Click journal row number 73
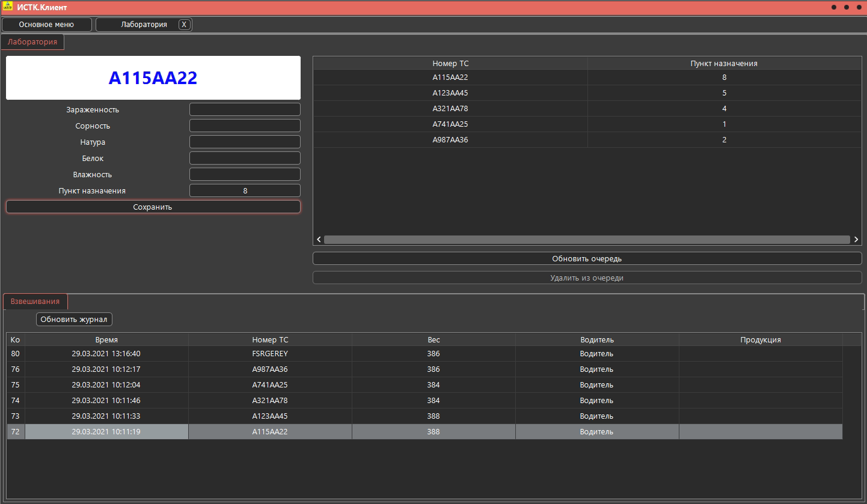Viewport: 867px width, 504px height. [x=16, y=416]
